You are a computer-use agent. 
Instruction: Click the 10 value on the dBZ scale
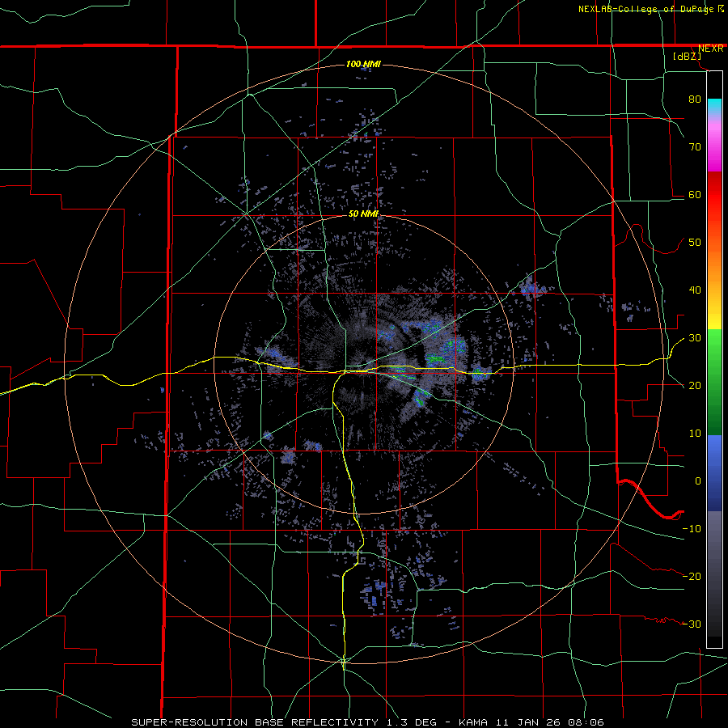[695, 434]
